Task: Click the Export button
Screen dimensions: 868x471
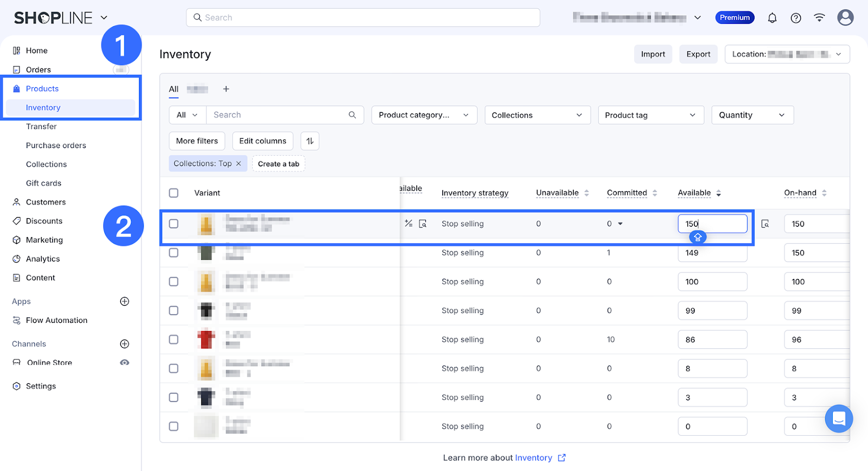Action: click(698, 54)
